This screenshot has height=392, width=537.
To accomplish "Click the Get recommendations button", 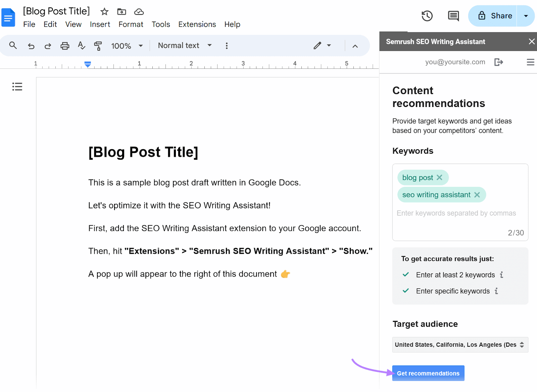I will pos(428,373).
